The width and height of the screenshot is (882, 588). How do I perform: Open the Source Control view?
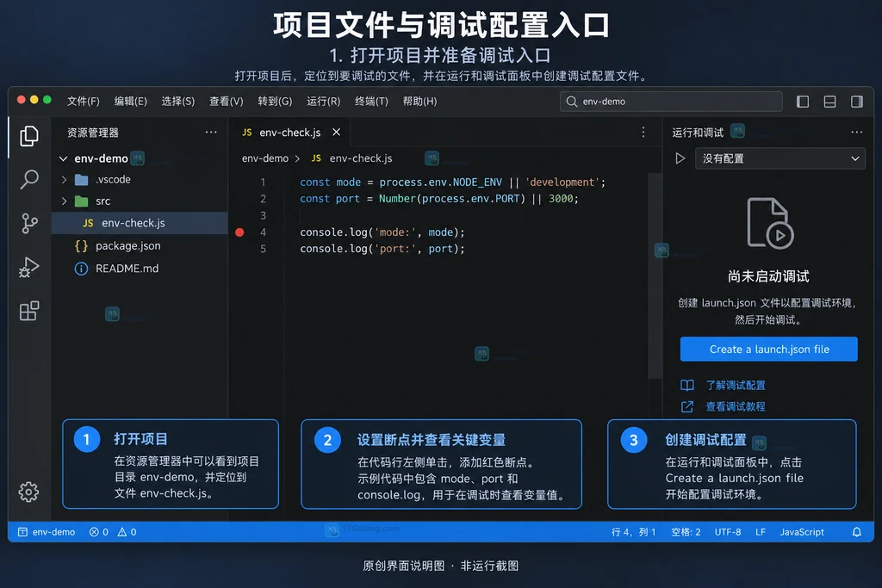pos(28,223)
